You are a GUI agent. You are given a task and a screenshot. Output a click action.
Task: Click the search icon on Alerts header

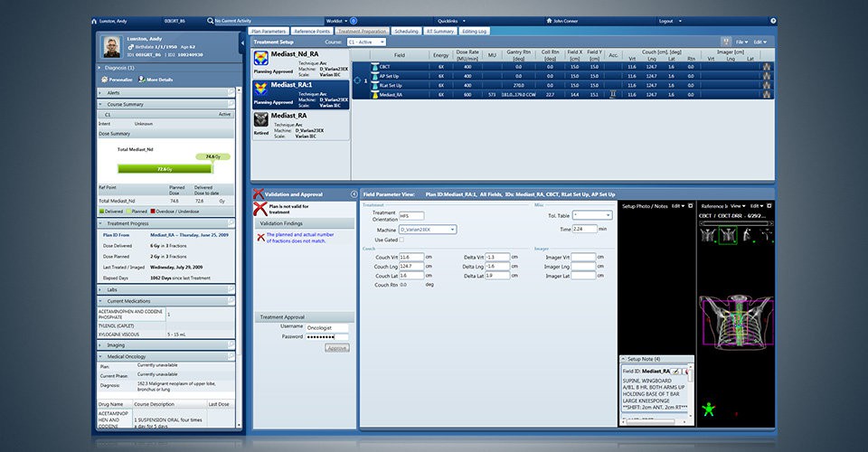(231, 92)
